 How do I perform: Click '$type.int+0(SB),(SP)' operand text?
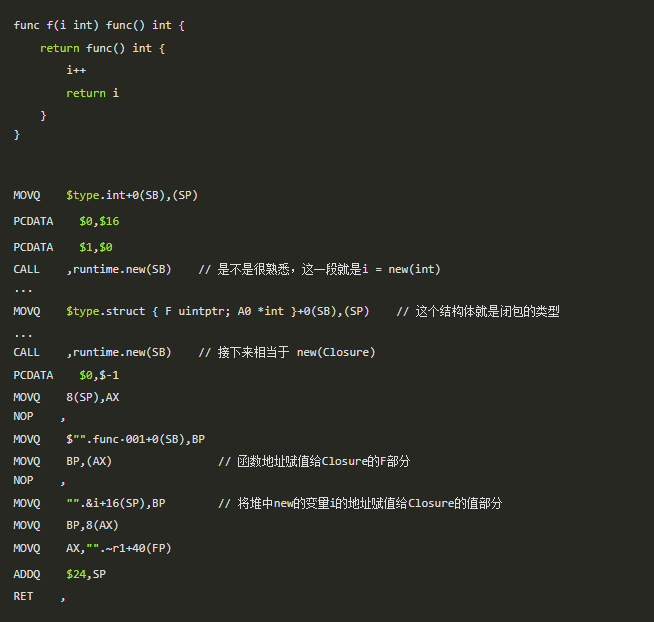[x=132, y=196]
